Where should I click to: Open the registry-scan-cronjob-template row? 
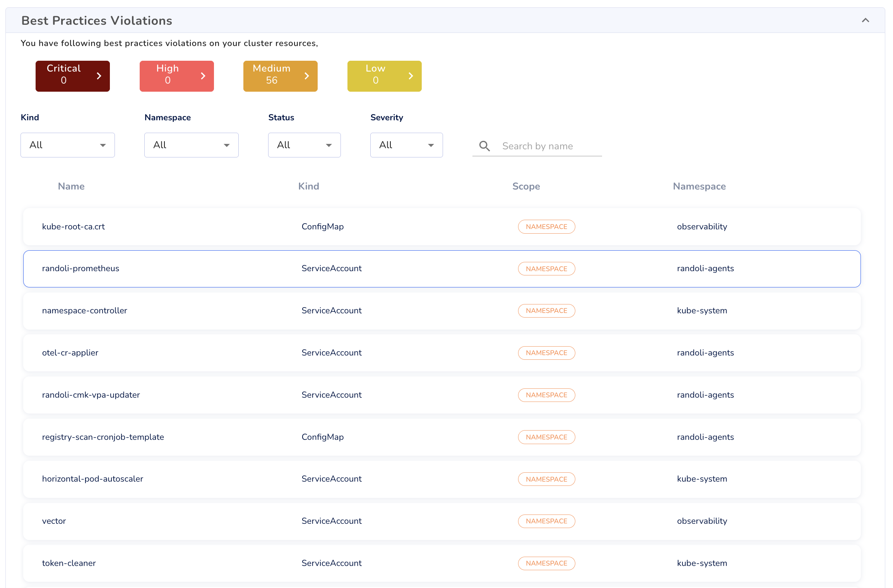[x=103, y=437]
